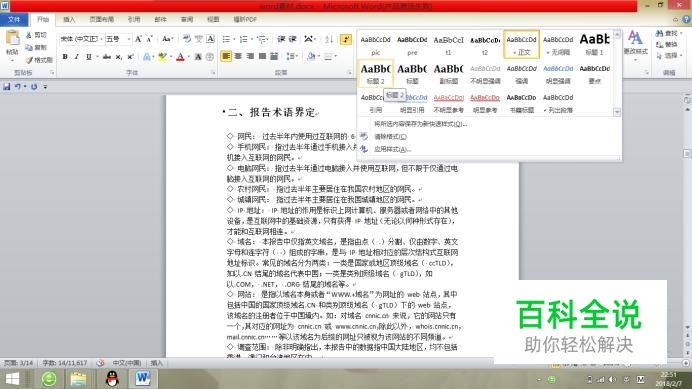Click the text highlight color swatch
This screenshot has width=692, height=389.
click(x=162, y=57)
